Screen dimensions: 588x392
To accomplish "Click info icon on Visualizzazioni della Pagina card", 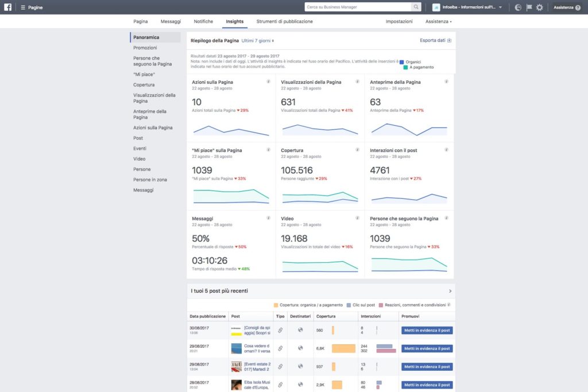I will (x=357, y=81).
